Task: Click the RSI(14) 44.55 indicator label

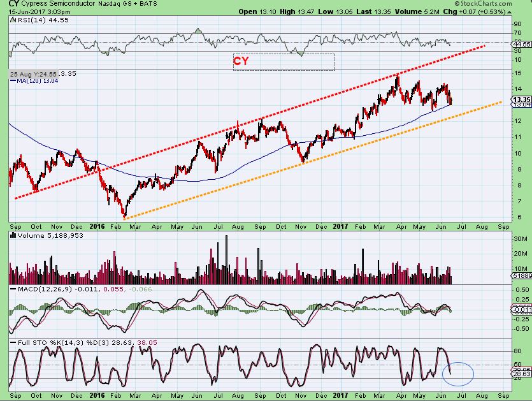Action: pos(43,20)
